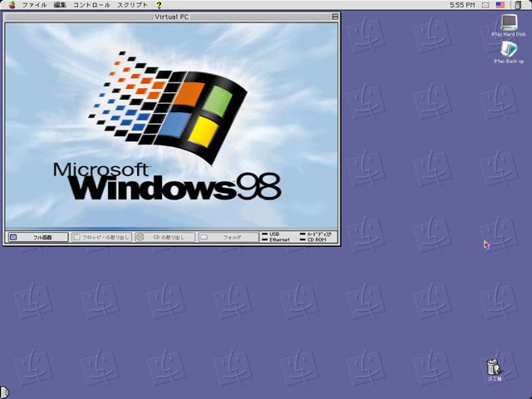
Task: Click the USB activity indicator
Action: point(270,234)
